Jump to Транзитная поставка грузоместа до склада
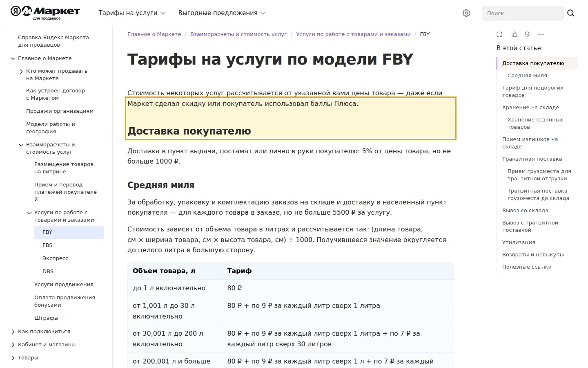Screen dimensions: 588x368 (x=538, y=195)
